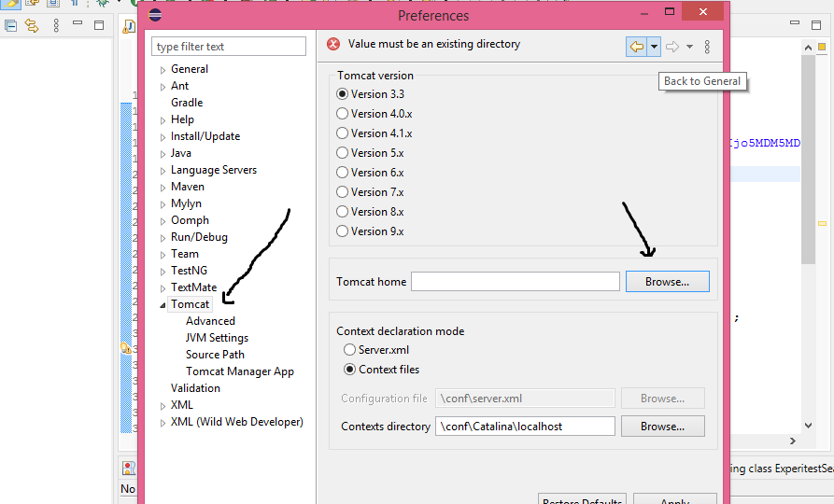Maximize the Preferences dialog window

[670, 12]
